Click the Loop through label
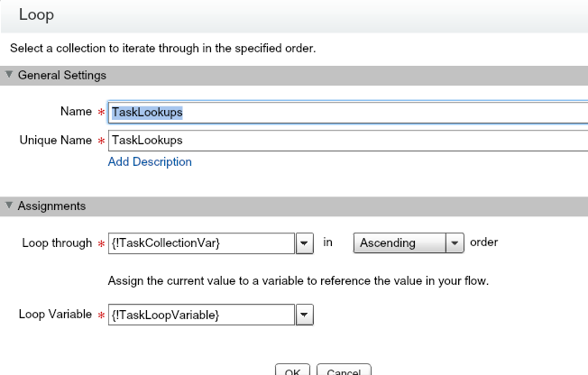The width and height of the screenshot is (588, 375). [x=55, y=243]
